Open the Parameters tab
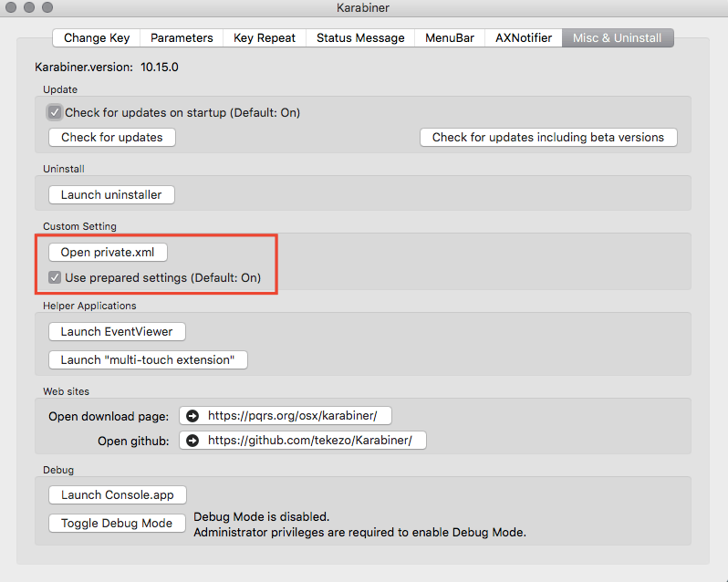The height and width of the screenshot is (582, 728). [x=182, y=37]
